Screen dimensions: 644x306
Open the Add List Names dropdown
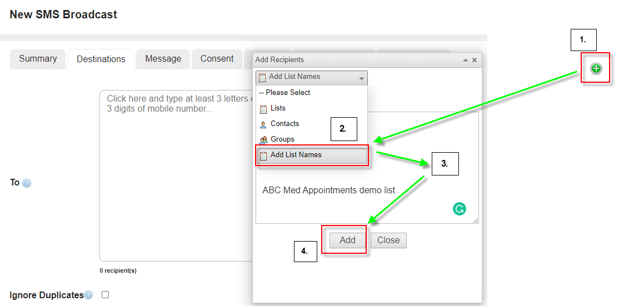point(311,77)
